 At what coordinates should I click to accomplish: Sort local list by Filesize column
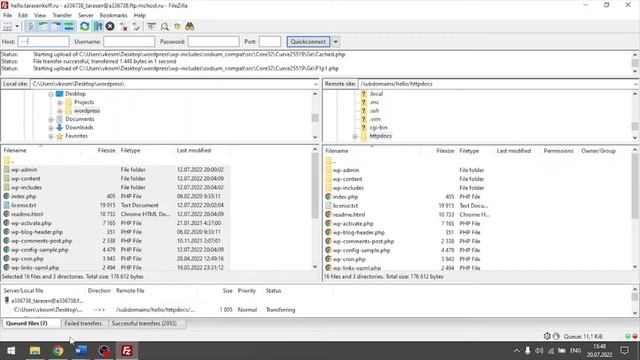tap(106, 150)
